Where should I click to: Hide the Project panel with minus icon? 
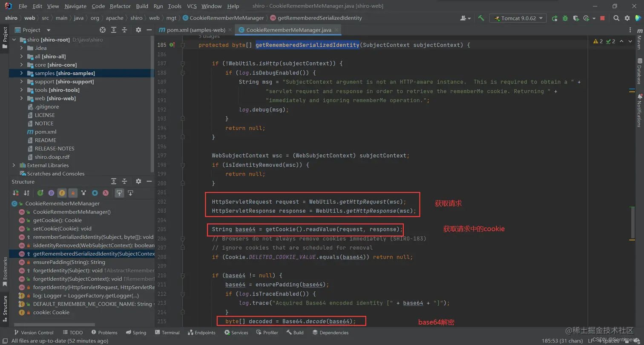(149, 30)
